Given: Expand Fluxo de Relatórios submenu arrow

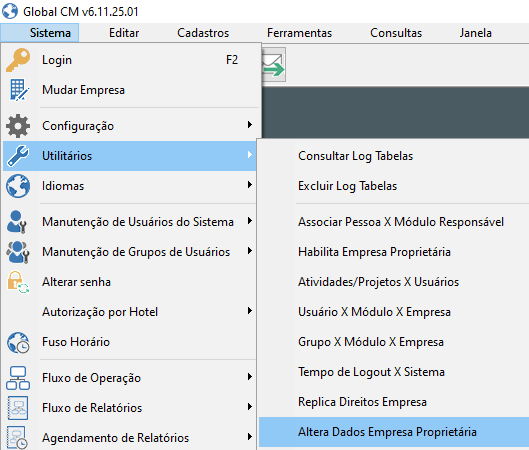Looking at the screenshot, I should tap(250, 406).
